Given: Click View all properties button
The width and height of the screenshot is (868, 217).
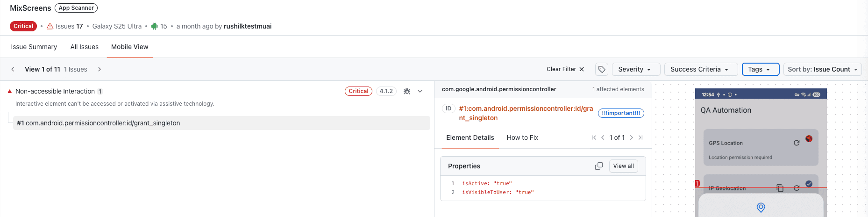Looking at the screenshot, I should tap(623, 166).
